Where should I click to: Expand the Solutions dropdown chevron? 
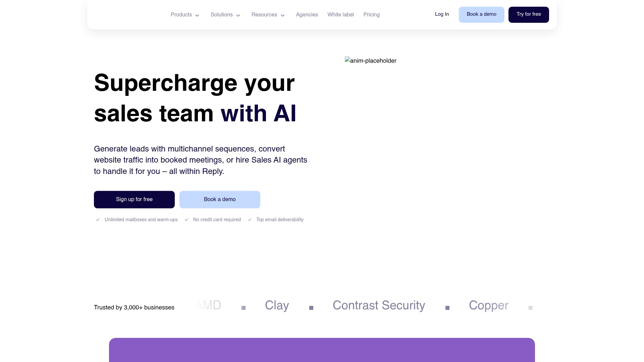(x=238, y=15)
